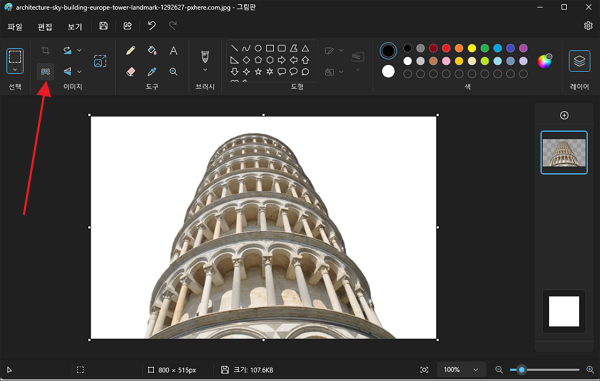Click the fit to window icon
The width and height of the screenshot is (600, 381).
pyautogui.click(x=424, y=370)
